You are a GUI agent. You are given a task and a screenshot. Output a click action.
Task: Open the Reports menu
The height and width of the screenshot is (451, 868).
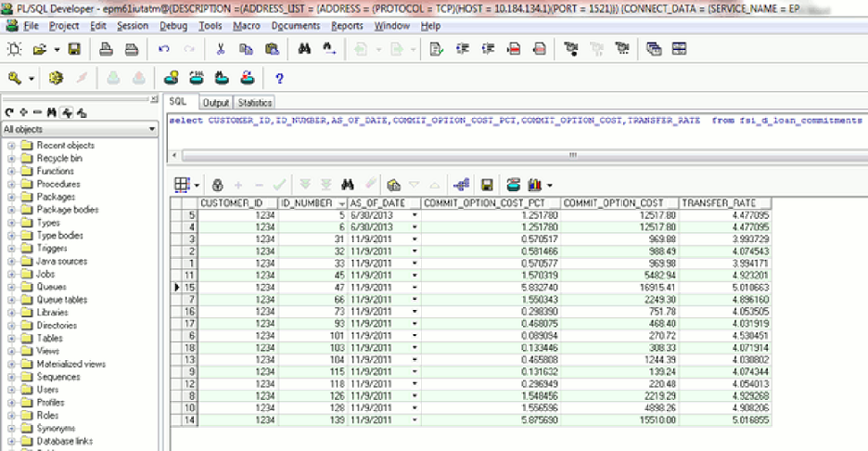[347, 25]
